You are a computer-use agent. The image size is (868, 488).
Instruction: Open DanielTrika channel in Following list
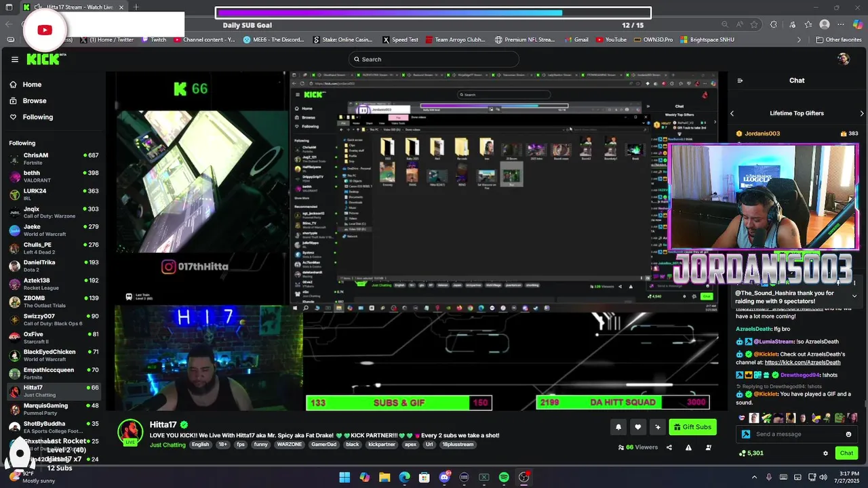click(x=53, y=266)
